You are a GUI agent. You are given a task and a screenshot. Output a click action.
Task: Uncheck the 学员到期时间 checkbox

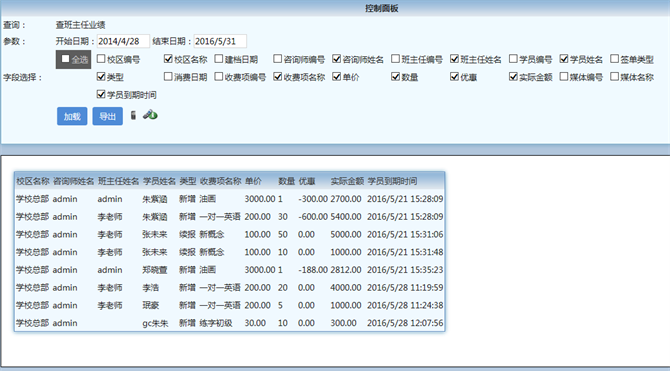tap(101, 94)
